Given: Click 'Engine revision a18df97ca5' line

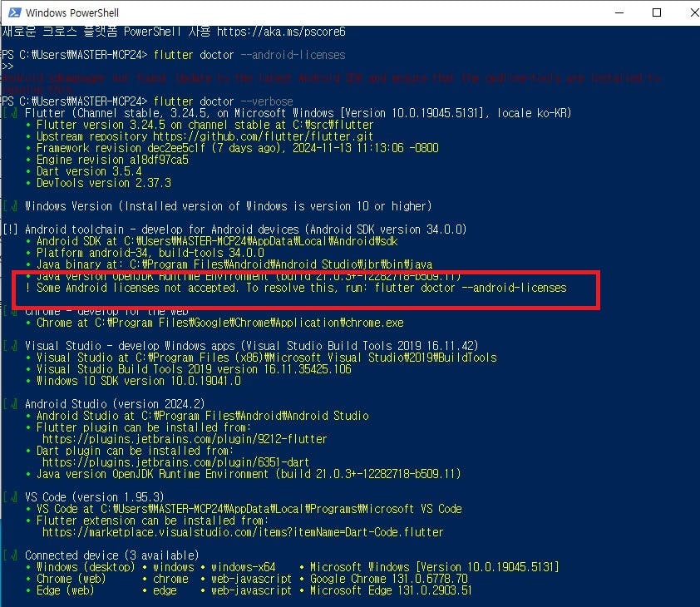Looking at the screenshot, I should click(x=112, y=160).
